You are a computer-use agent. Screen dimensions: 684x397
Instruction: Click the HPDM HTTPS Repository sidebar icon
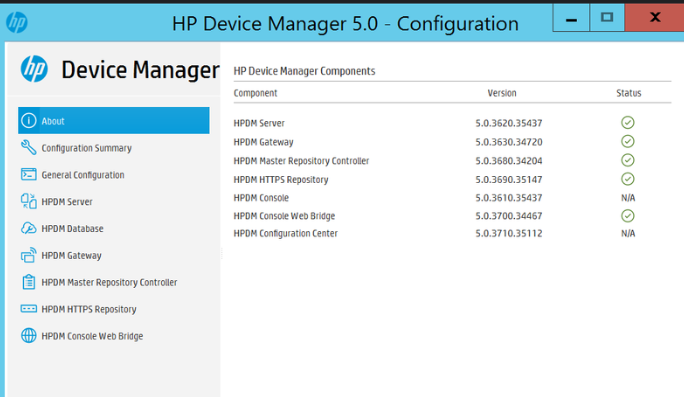click(29, 309)
